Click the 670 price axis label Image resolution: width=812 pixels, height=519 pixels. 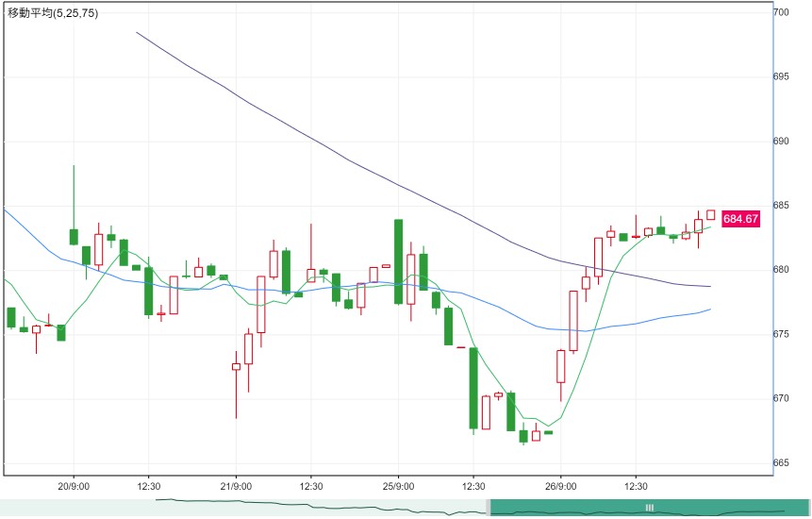click(x=782, y=398)
